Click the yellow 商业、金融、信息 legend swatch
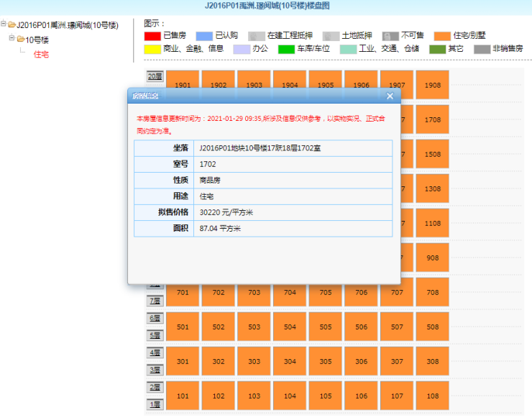The width and height of the screenshot is (532, 418). point(152,49)
